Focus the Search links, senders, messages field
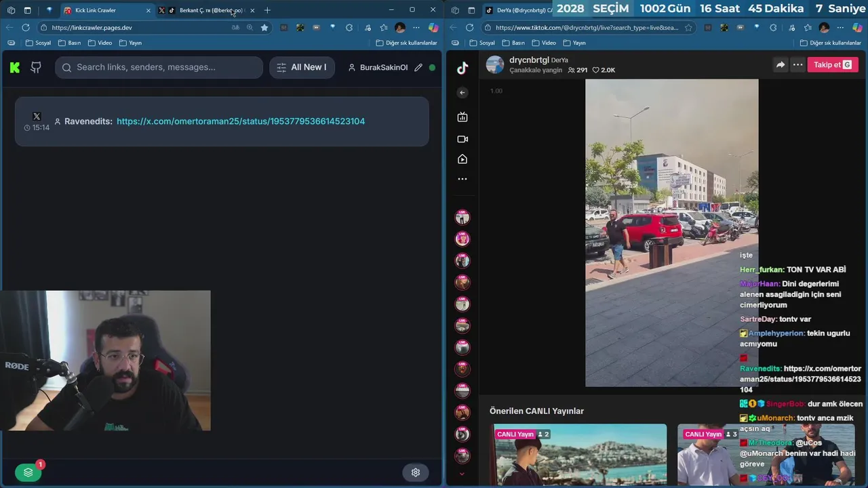 point(159,67)
